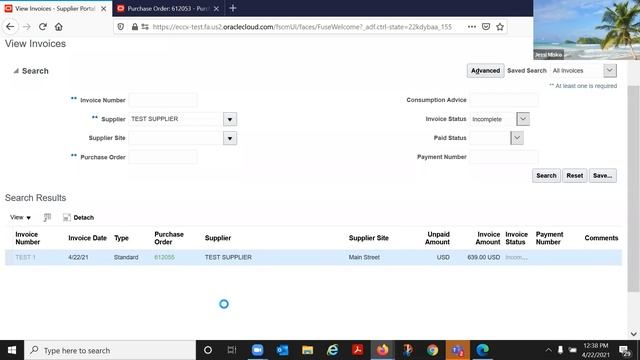640x360 pixels.
Task: Switch to Firefox on the taskbar
Action: click(x=382, y=350)
